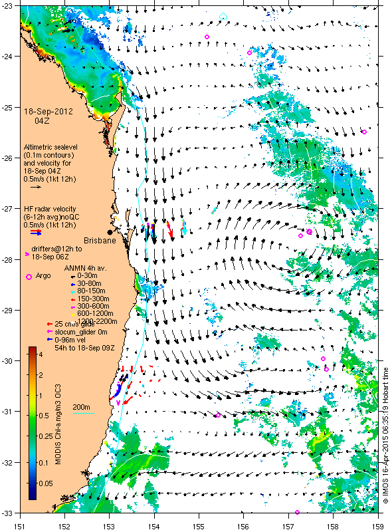Select the yellow 600-1200m legend marker
This screenshot has width=392, height=532.
click(72, 315)
